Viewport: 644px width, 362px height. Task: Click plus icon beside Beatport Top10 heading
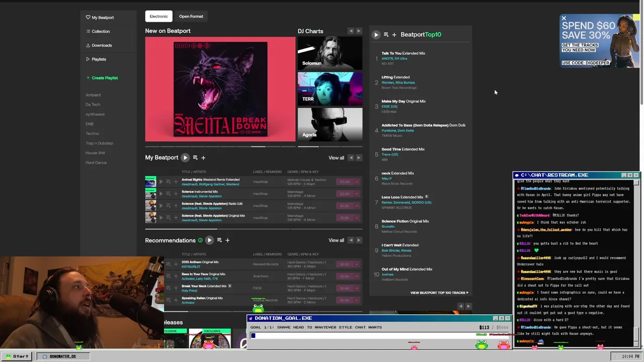click(x=394, y=35)
